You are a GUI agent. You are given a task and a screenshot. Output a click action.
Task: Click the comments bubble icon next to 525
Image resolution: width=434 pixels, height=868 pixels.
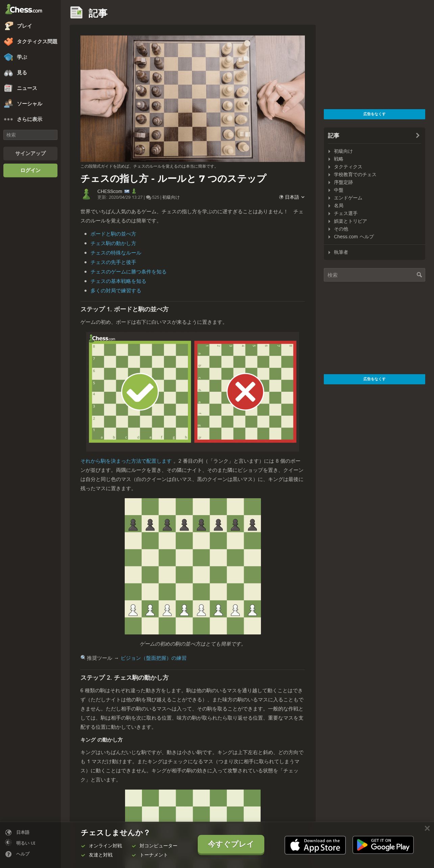pyautogui.click(x=148, y=197)
